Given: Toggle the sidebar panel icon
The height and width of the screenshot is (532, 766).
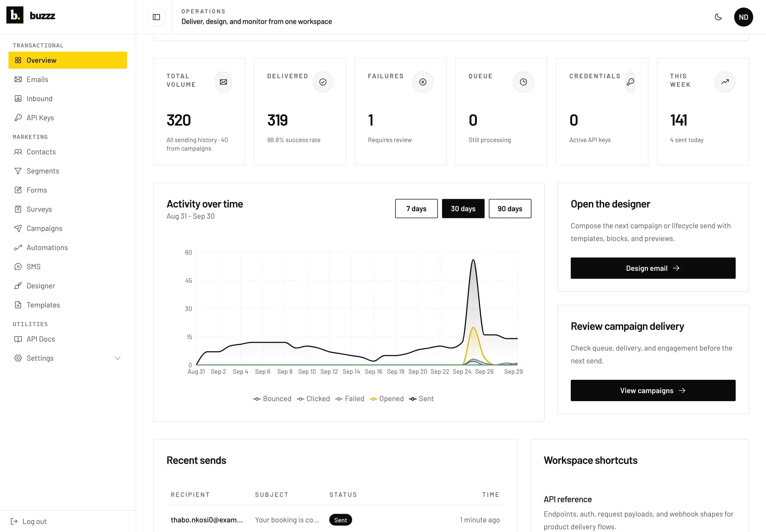Looking at the screenshot, I should 156,17.
